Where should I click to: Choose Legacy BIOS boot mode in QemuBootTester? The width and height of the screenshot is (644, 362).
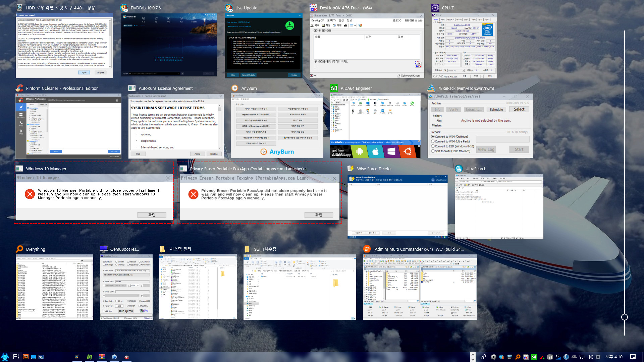145,301
